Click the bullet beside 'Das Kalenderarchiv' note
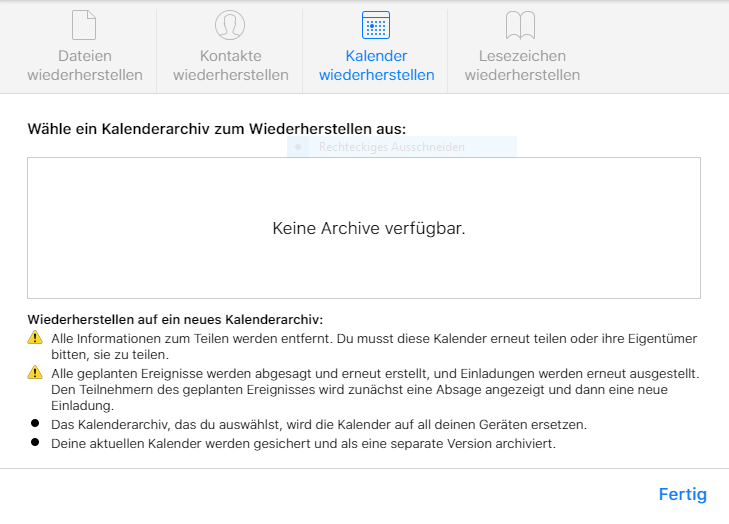 click(x=34, y=425)
